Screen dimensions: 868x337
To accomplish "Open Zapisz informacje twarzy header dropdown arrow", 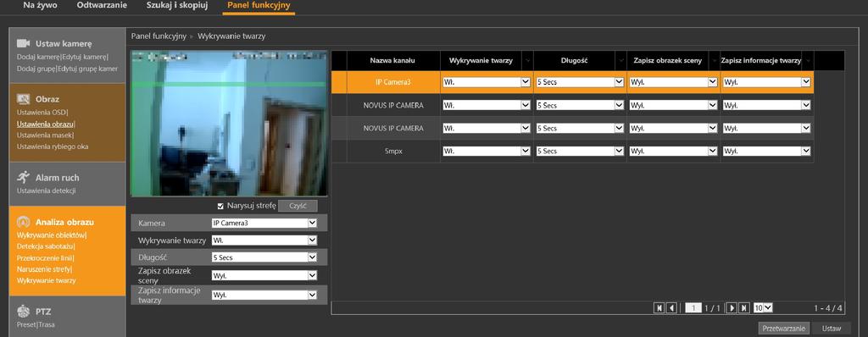I will 807,60.
